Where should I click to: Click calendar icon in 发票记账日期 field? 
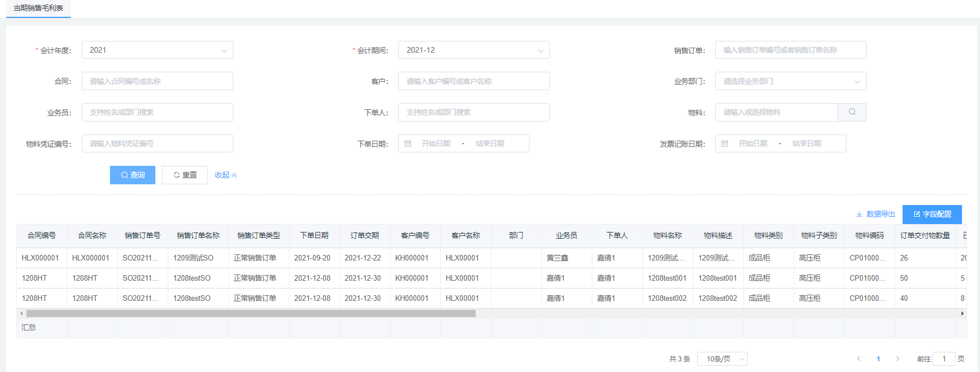[x=725, y=144]
